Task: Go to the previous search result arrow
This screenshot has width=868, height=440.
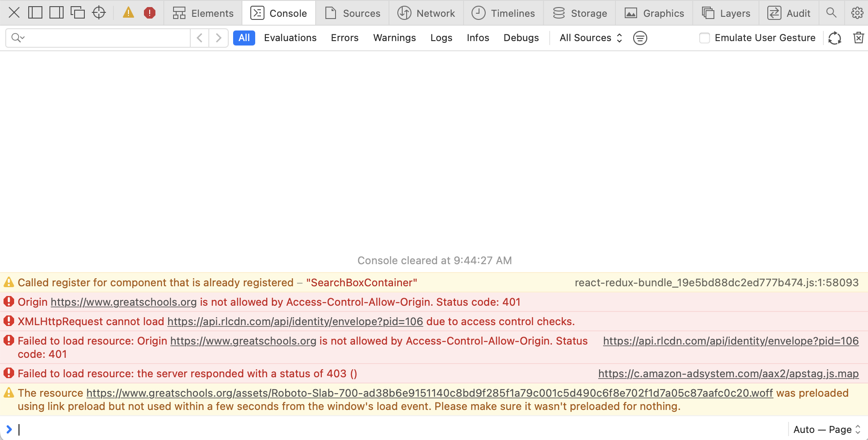Action: point(200,38)
